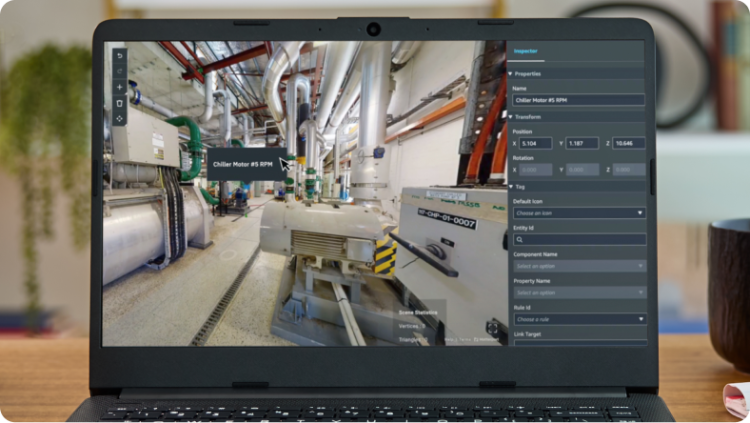Click the Position Z value field
This screenshot has height=423, width=750.
point(629,143)
